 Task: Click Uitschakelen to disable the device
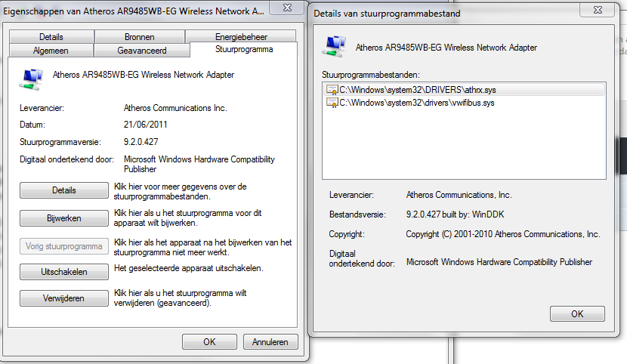[64, 272]
